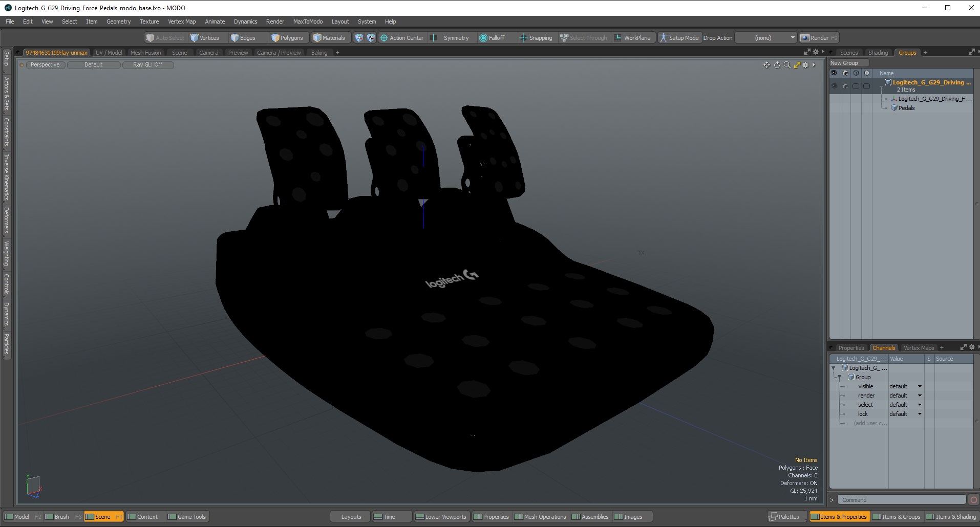Image resolution: width=980 pixels, height=527 pixels.
Task: Add a new tab beside Groups
Action: tap(925, 53)
